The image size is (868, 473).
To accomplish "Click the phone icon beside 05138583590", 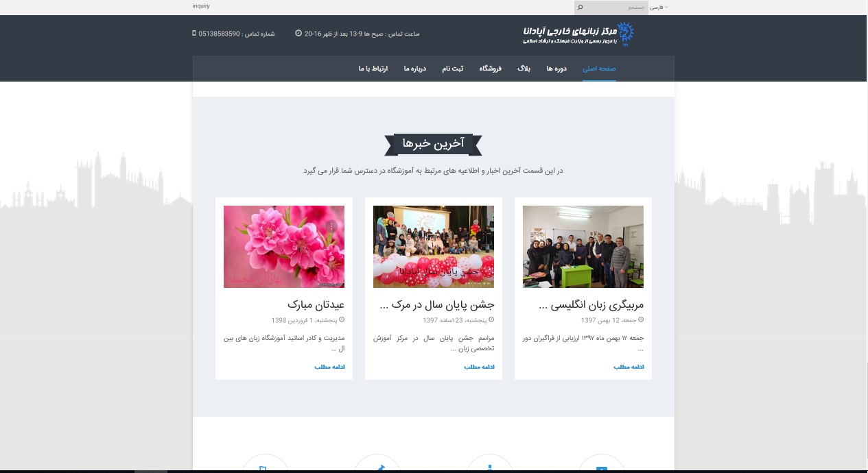I will coord(194,33).
